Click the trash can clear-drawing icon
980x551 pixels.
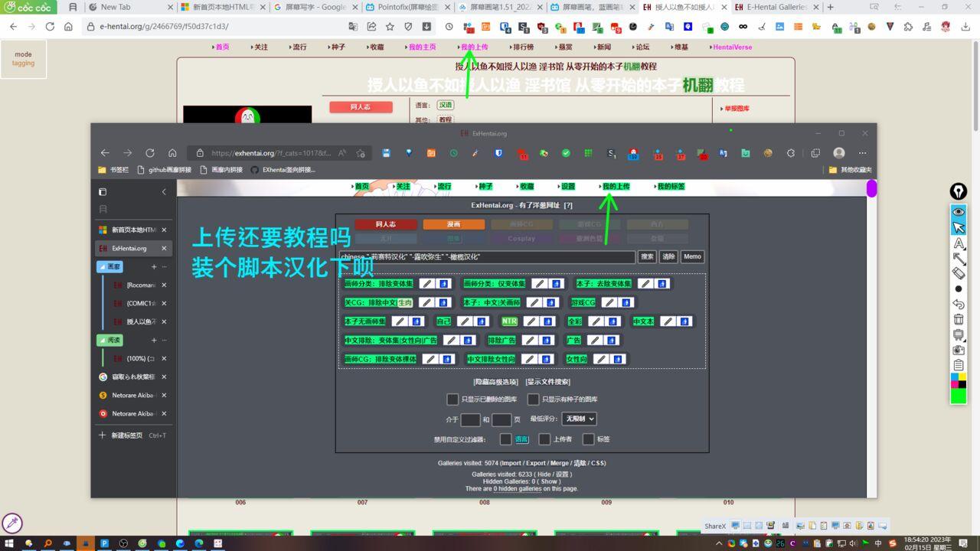pos(959,319)
